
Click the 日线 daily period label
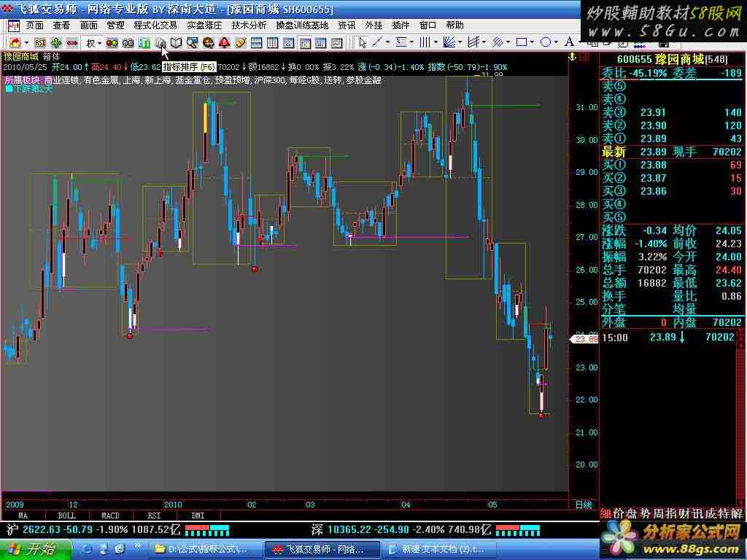click(x=584, y=505)
